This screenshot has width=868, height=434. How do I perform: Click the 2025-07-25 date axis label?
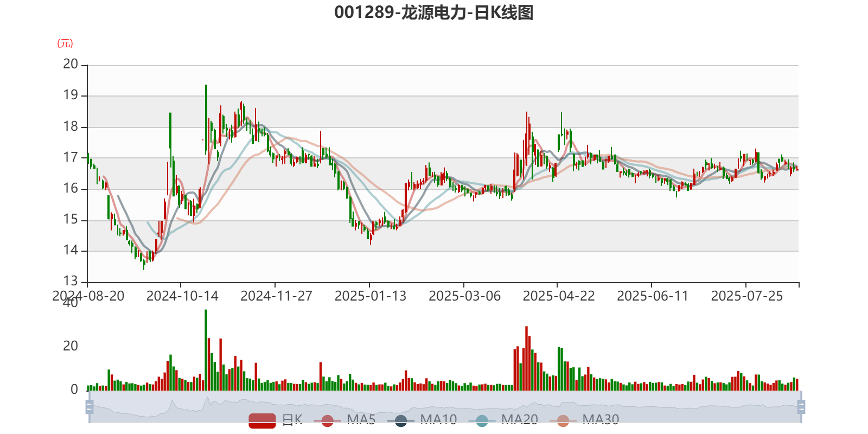pos(747,296)
